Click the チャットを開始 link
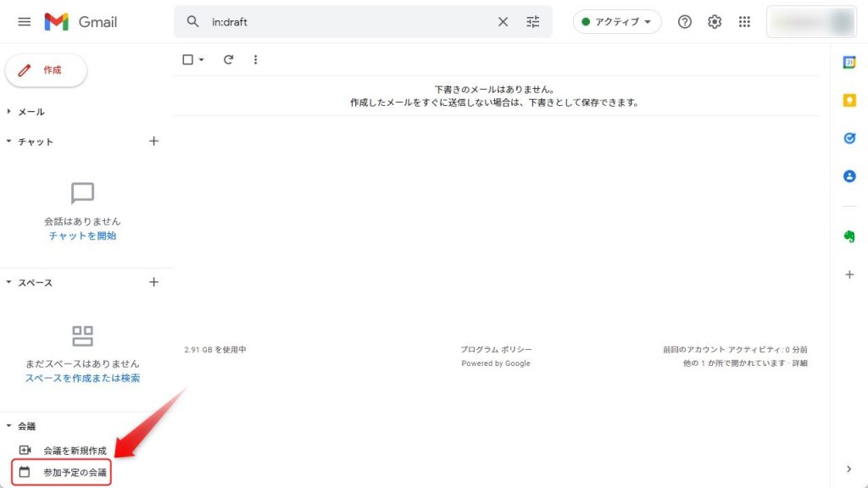Screen dimensions: 868x488 pos(82,236)
